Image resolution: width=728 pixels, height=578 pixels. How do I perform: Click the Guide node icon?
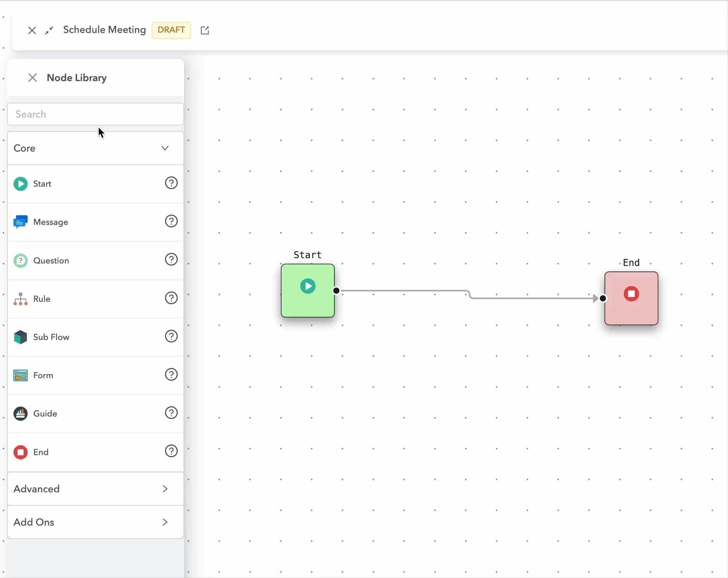pyautogui.click(x=21, y=414)
